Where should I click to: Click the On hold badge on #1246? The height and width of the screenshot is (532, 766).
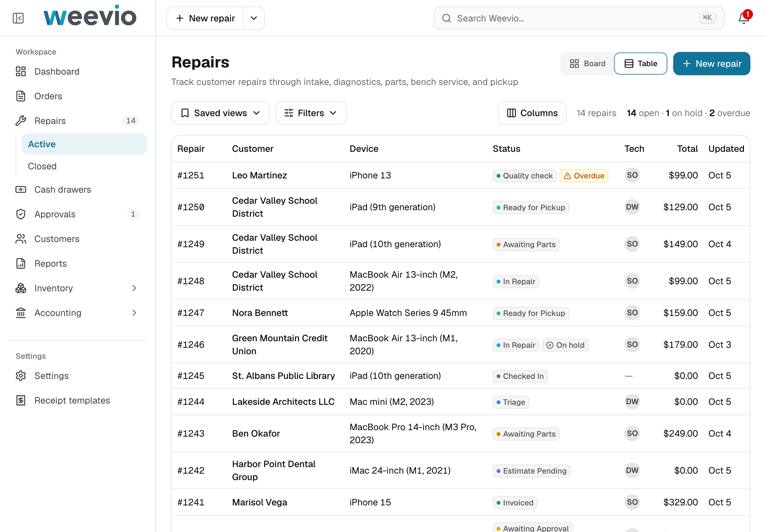[565, 345]
